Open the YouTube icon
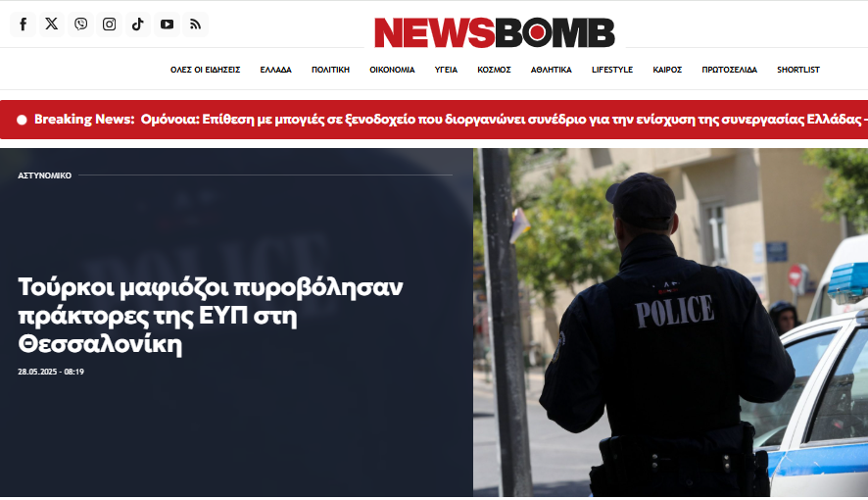Viewport: 868px width, 500px height. point(167,25)
